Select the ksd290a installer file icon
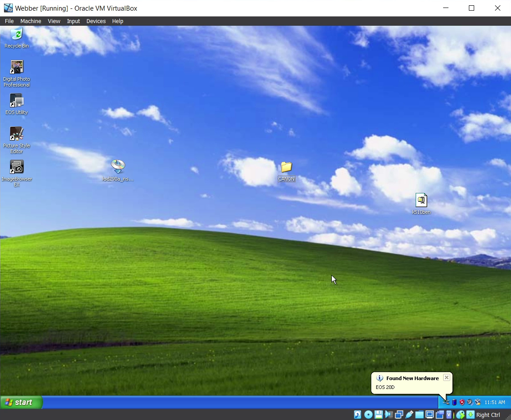 (x=118, y=167)
